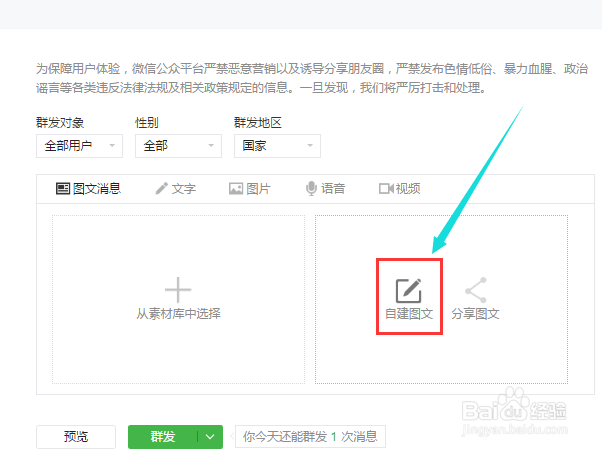Open the 性别 dropdown showing 全部
The image size is (602, 451).
[179, 146]
